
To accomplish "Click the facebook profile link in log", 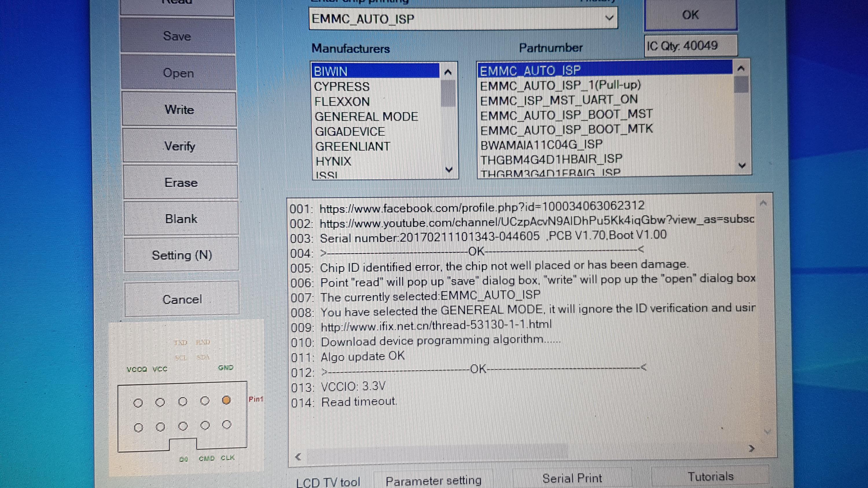I will point(482,207).
